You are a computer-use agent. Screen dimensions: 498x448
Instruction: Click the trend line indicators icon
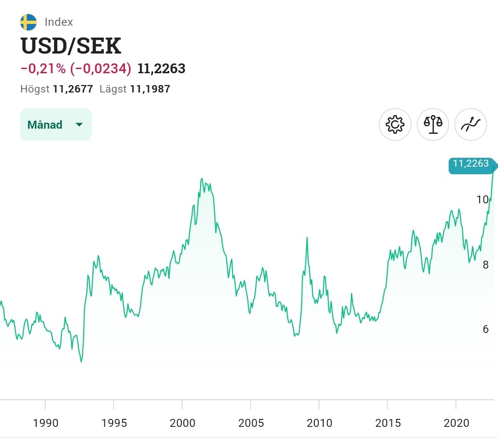(x=471, y=124)
